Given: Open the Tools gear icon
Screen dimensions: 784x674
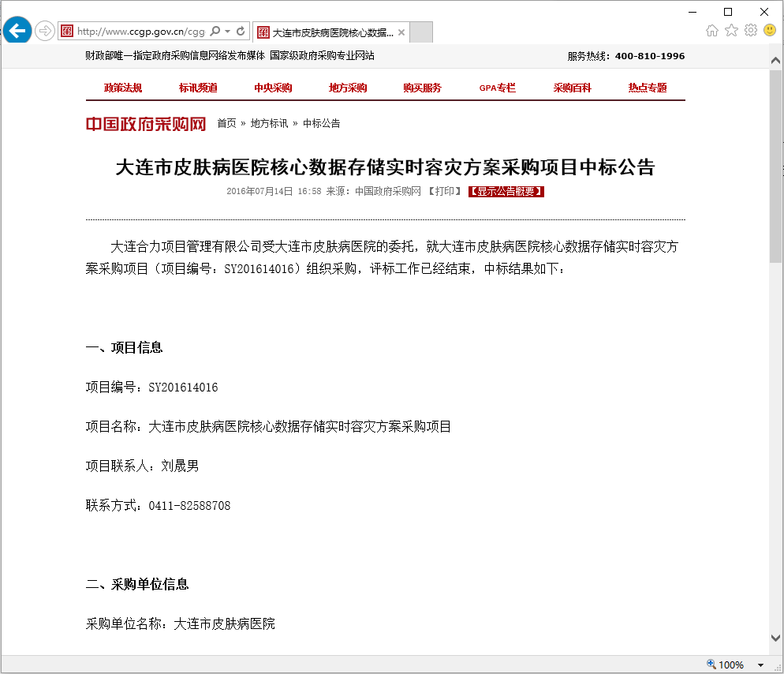Looking at the screenshot, I should (750, 31).
